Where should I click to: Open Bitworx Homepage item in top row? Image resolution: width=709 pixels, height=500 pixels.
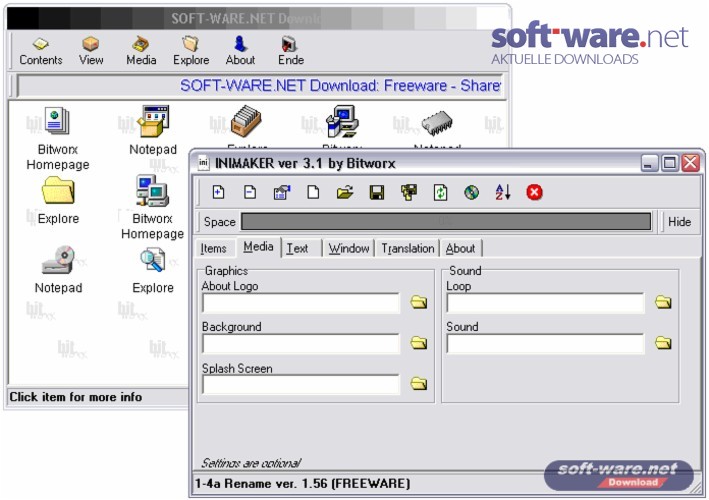pos(57,138)
